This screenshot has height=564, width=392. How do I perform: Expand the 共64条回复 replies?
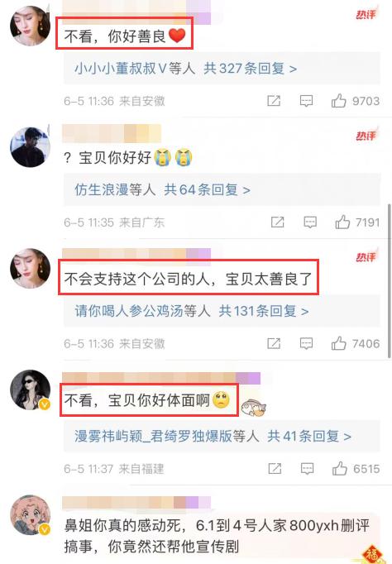tap(207, 189)
